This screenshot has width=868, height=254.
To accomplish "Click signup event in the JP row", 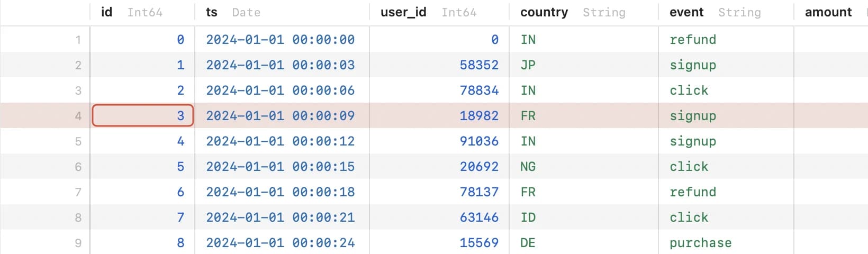I will coord(726,65).
